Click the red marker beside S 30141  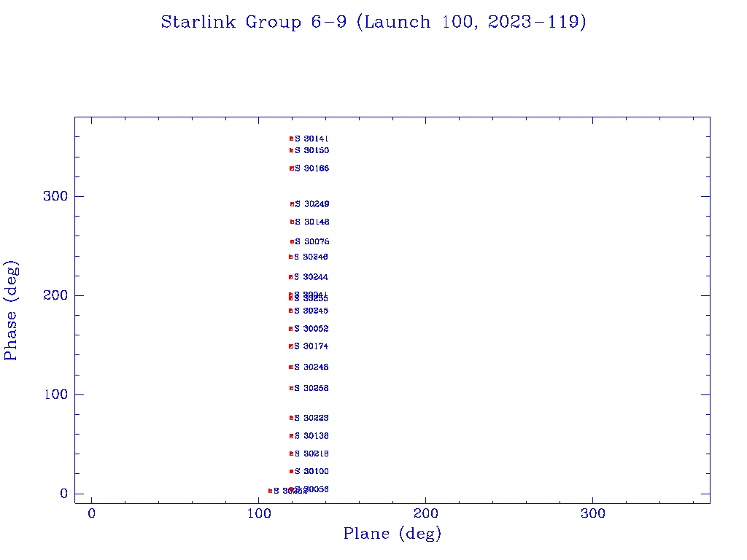291,139
